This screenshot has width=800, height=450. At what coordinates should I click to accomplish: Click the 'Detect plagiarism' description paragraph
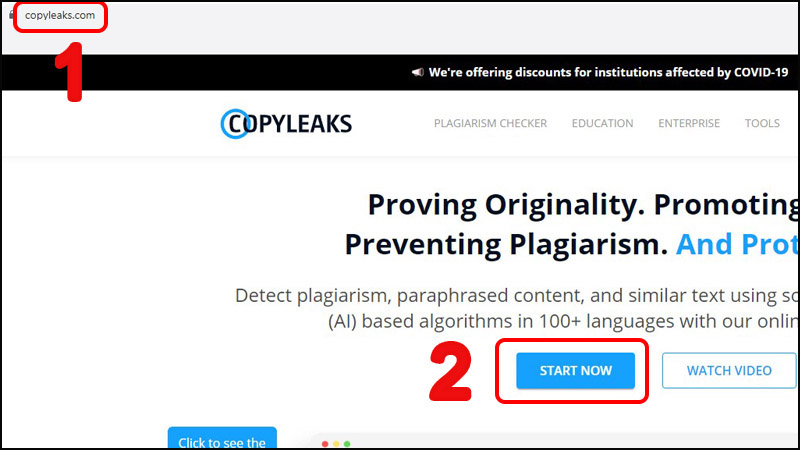pos(516,308)
